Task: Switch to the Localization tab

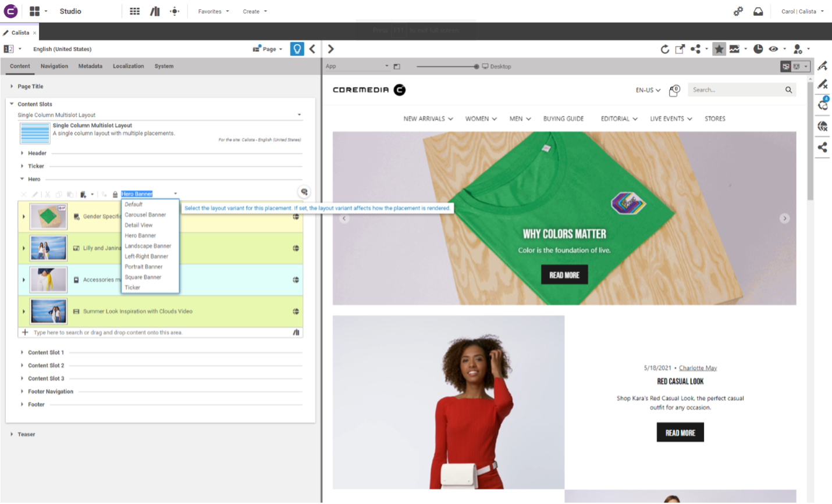Action: click(128, 66)
